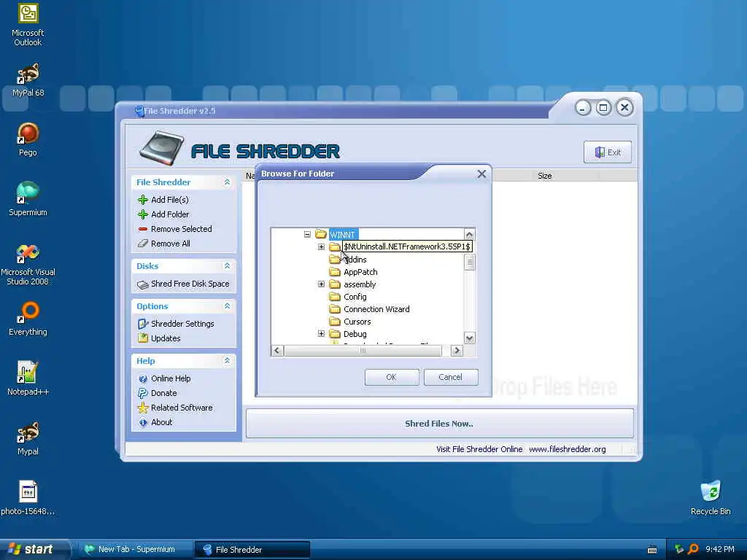
Task: Expand the Debug folder node
Action: 321,333
